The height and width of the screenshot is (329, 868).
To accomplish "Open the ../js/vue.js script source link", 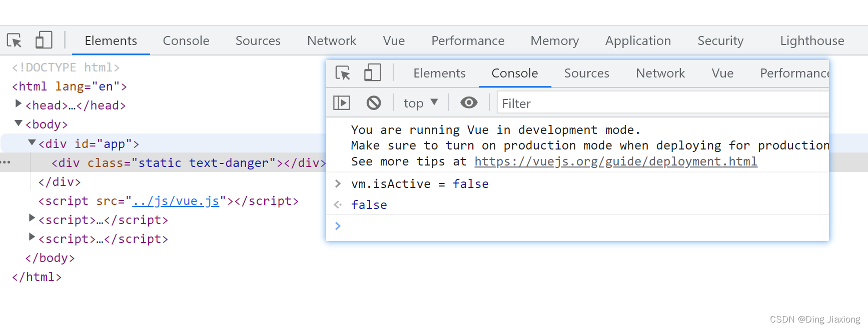I will [x=176, y=201].
